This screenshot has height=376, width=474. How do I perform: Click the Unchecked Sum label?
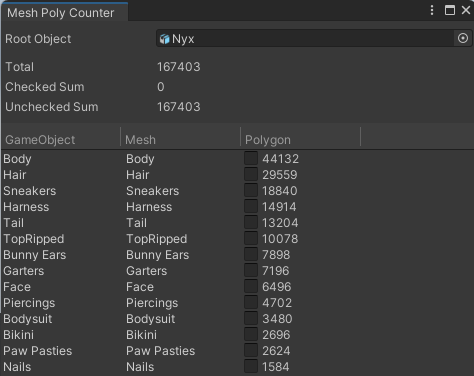pyautogui.click(x=52, y=107)
